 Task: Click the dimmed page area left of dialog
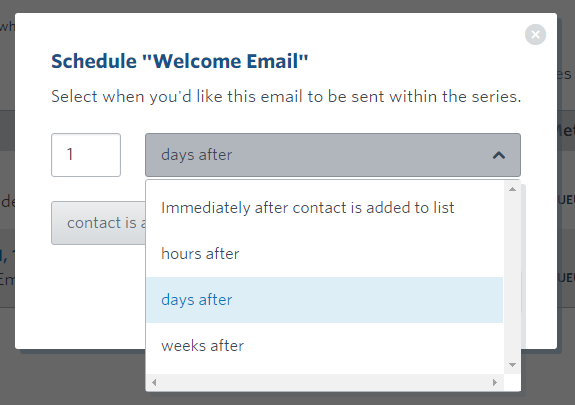(7, 183)
